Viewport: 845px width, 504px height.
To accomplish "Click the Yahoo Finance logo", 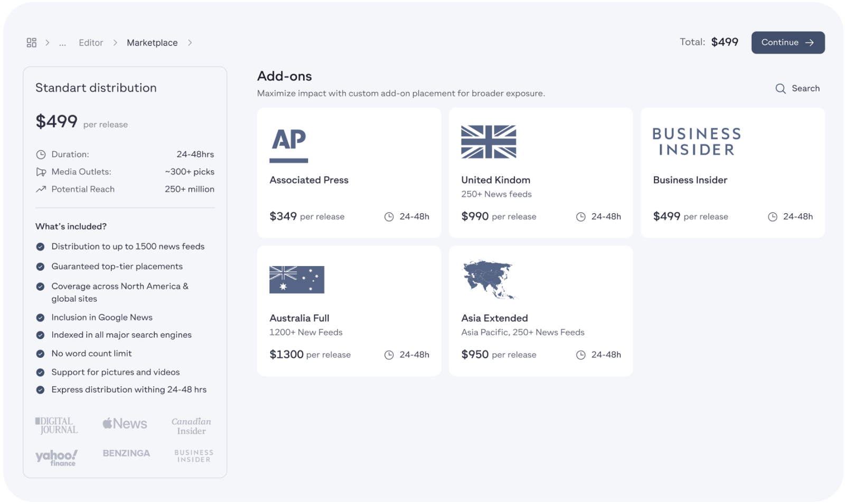I will point(57,458).
